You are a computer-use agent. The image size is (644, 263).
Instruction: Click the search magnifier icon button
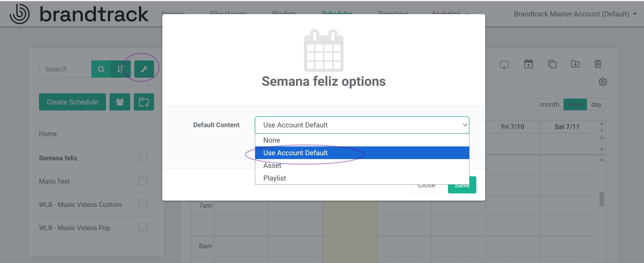101,69
